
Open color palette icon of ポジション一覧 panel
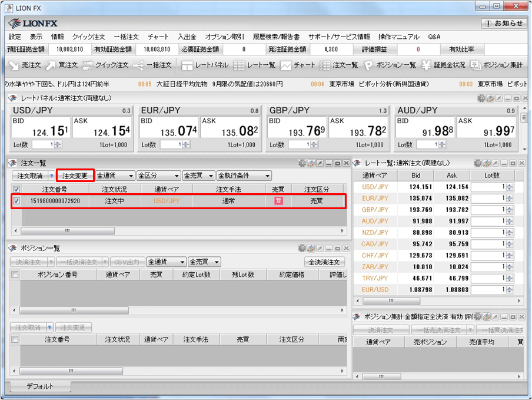coord(311,248)
